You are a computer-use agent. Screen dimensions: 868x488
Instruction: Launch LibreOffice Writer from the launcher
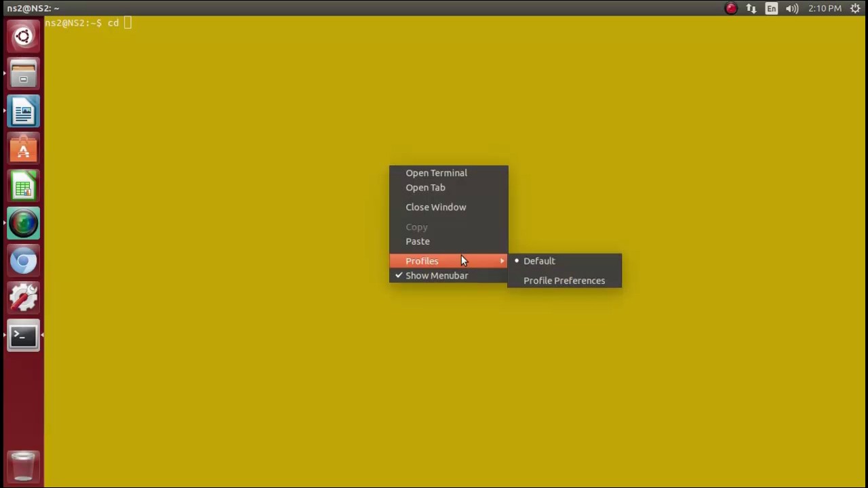[23, 112]
